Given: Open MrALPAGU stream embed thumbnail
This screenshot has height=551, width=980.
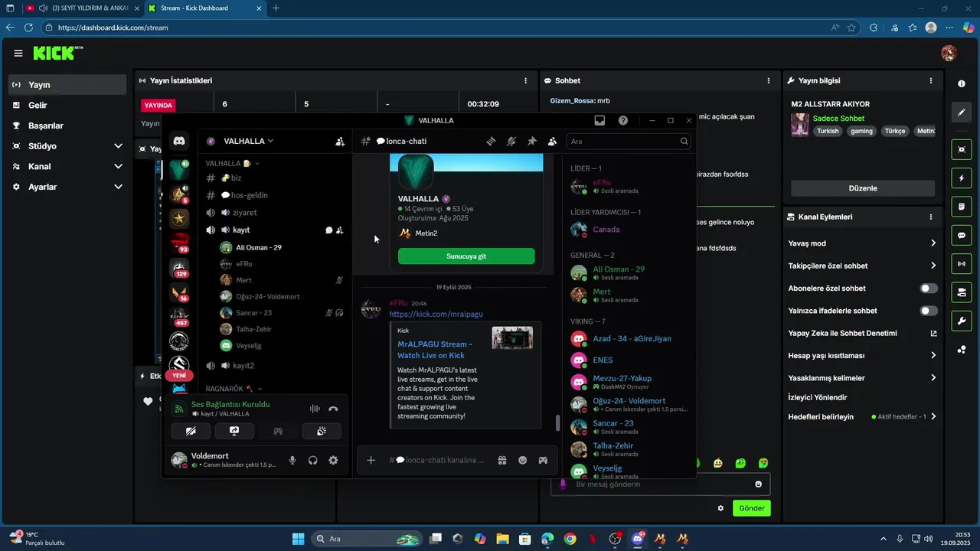Looking at the screenshot, I should click(512, 337).
